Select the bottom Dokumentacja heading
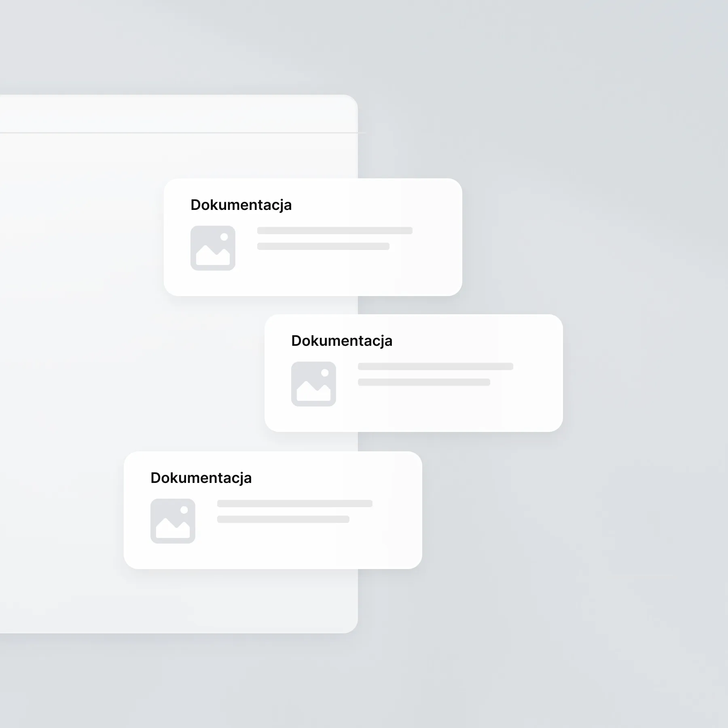728x728 pixels. (201, 478)
